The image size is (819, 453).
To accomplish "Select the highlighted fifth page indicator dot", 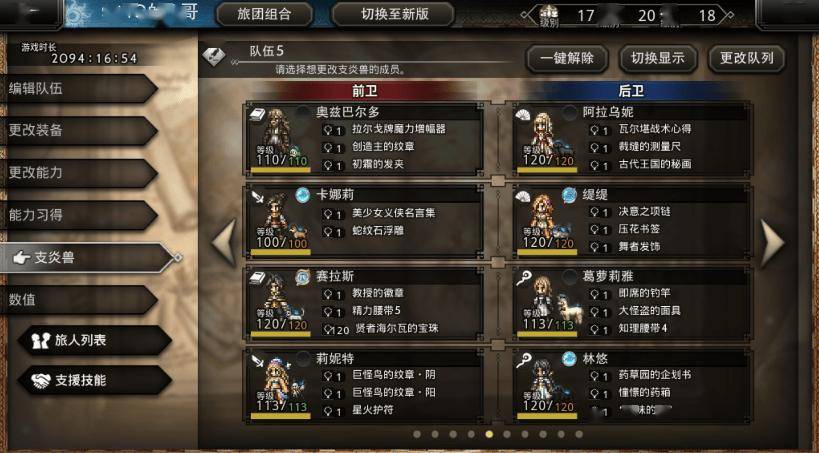I will (x=489, y=434).
